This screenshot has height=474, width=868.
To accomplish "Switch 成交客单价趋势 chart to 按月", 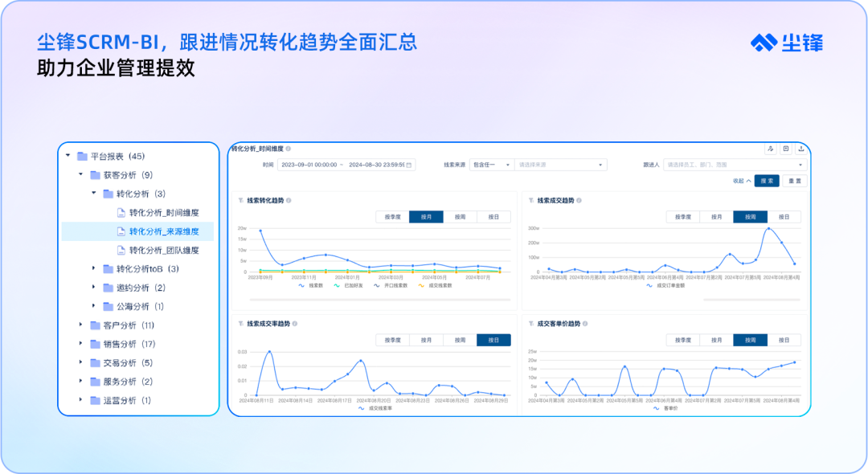I will pyautogui.click(x=717, y=340).
